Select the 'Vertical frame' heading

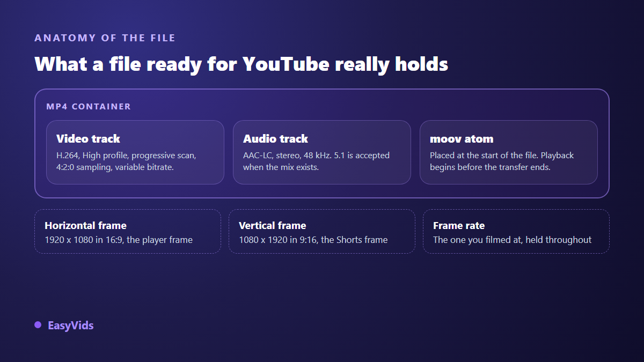point(272,225)
